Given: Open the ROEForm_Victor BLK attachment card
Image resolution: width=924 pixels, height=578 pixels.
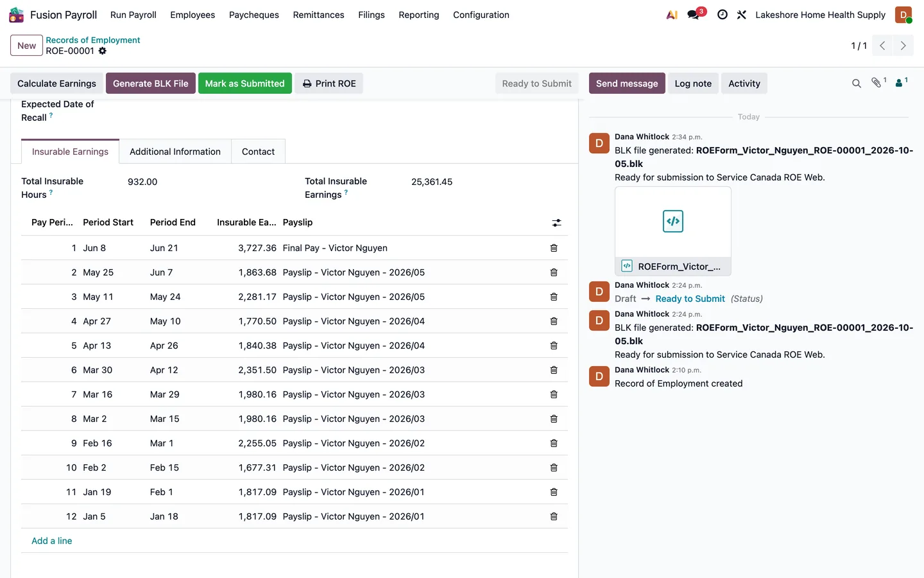Looking at the screenshot, I should click(673, 231).
